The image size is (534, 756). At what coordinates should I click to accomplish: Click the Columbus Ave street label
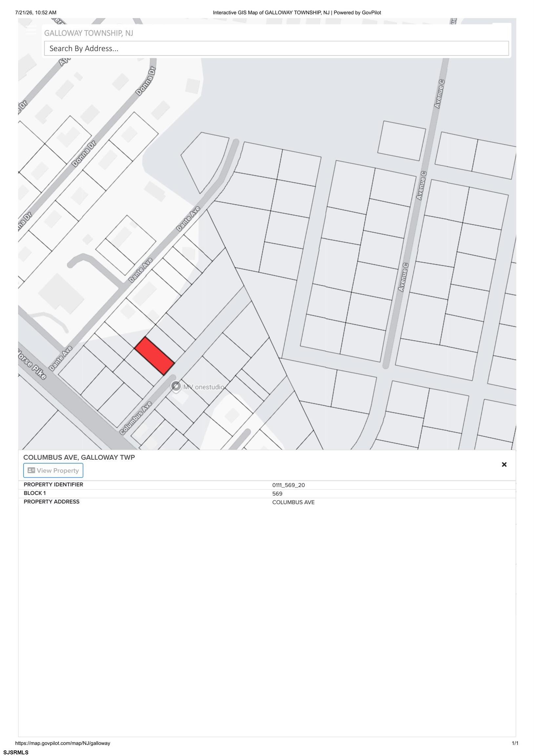136,417
